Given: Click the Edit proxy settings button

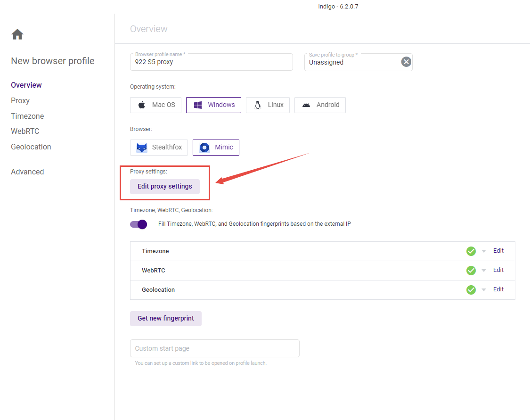Looking at the screenshot, I should coord(164,187).
